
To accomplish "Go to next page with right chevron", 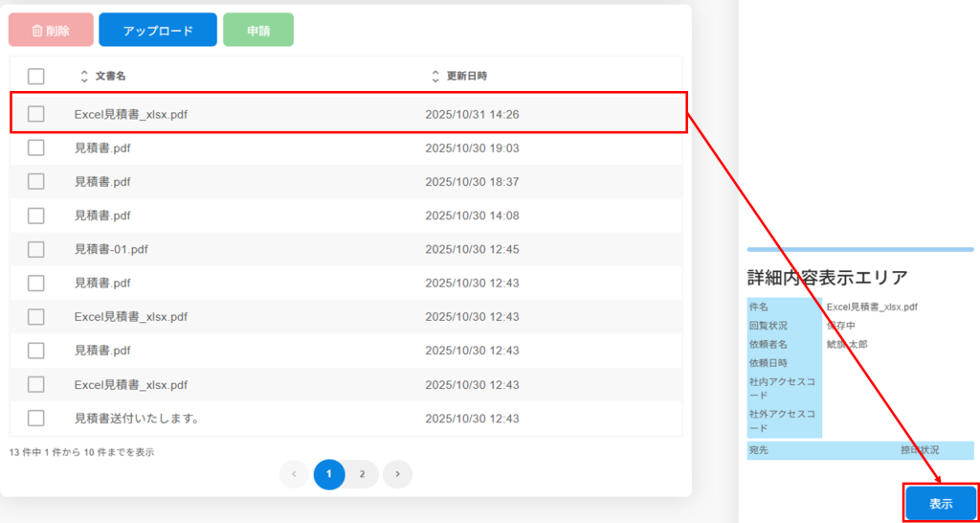I will tap(397, 474).
